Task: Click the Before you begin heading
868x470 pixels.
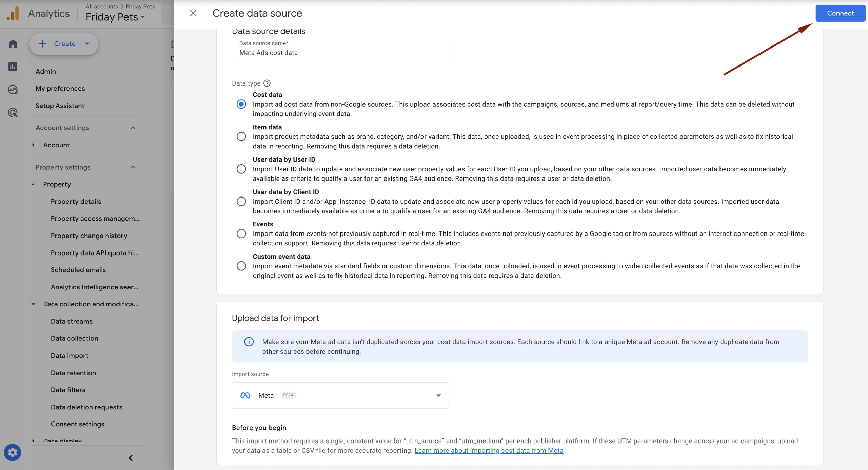Action: tap(259, 428)
